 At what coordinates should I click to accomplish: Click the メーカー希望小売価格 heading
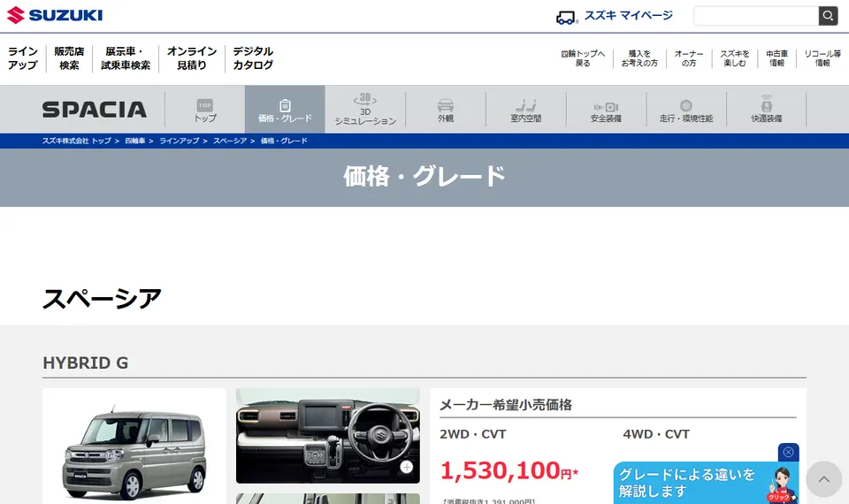pyautogui.click(x=506, y=405)
